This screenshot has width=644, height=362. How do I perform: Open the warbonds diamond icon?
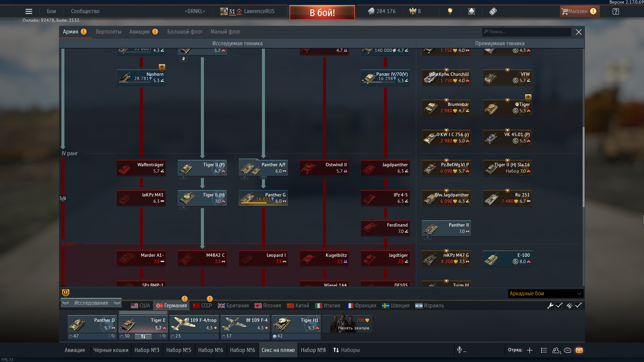[472, 11]
